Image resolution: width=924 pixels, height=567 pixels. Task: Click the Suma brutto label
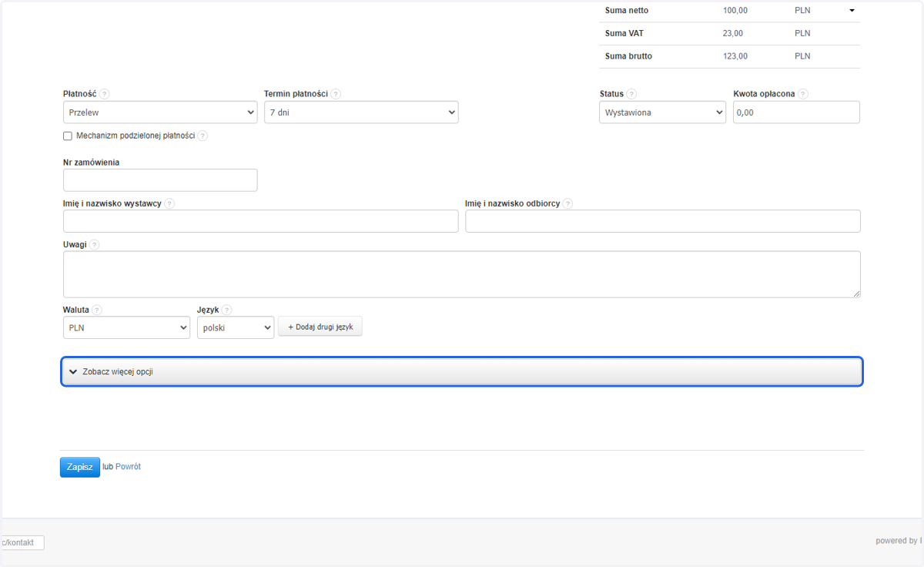[628, 56]
